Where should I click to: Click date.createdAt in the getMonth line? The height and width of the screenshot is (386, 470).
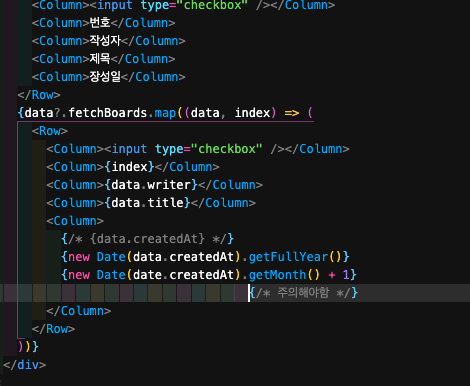(x=183, y=275)
